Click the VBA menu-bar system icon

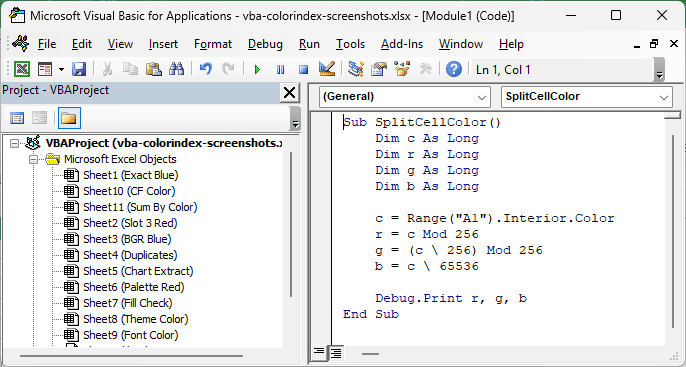(21, 44)
